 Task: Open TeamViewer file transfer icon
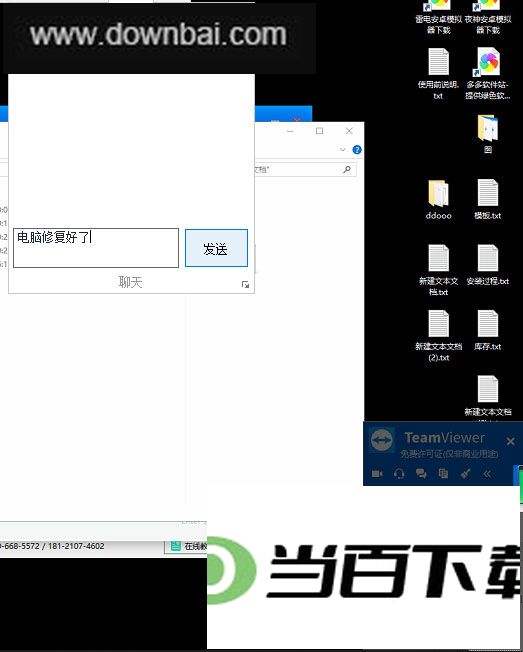click(x=443, y=474)
